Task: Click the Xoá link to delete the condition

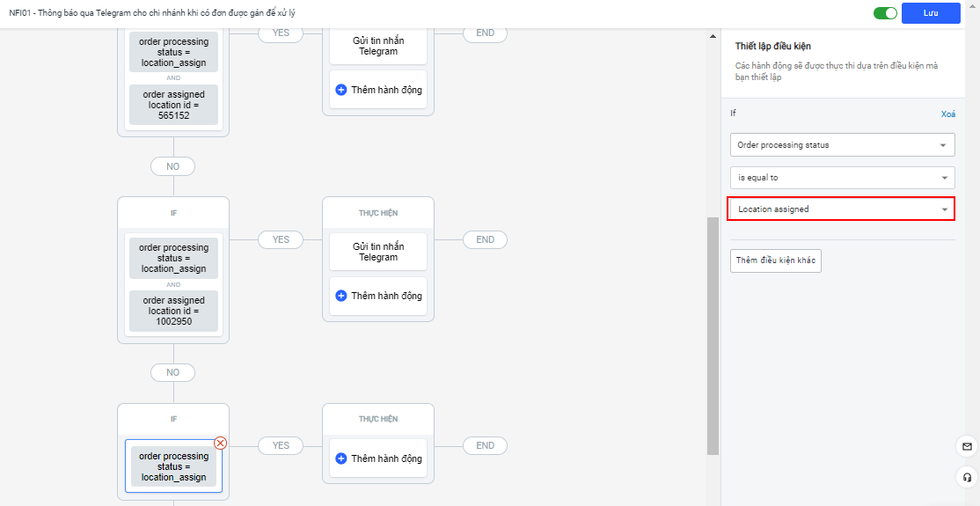Action: pyautogui.click(x=948, y=114)
